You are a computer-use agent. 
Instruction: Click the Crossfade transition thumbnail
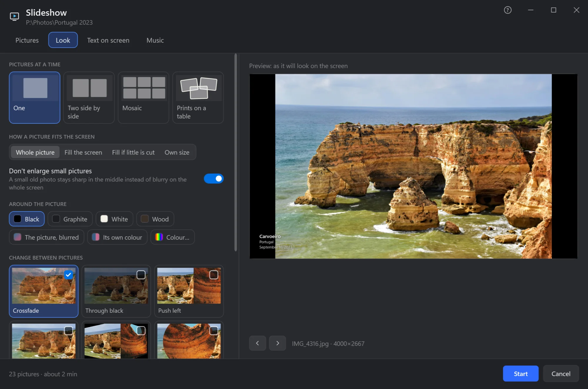pos(44,286)
